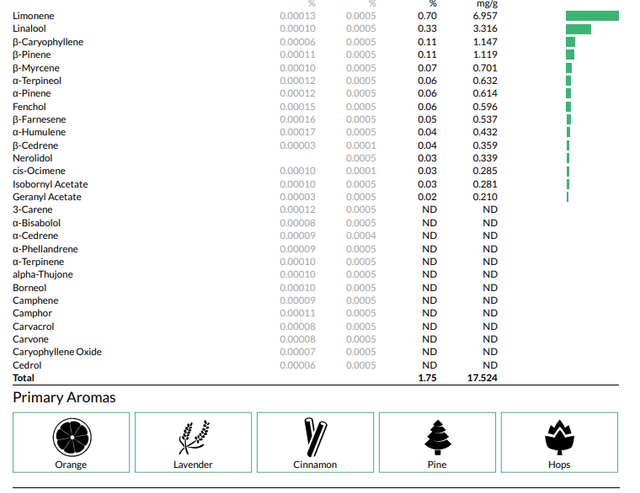The image size is (640, 493).
Task: Select the 17.524 total mg/g value
Action: tap(482, 378)
